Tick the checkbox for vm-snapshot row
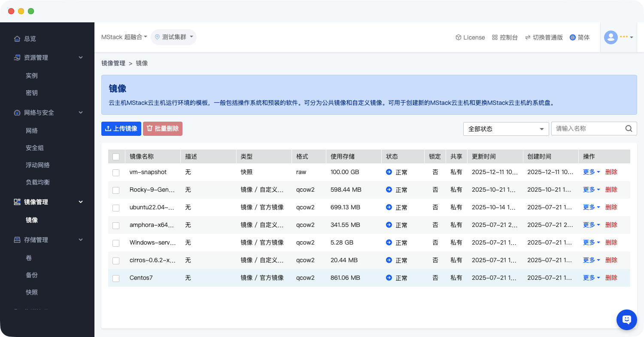The image size is (644, 337). (116, 172)
